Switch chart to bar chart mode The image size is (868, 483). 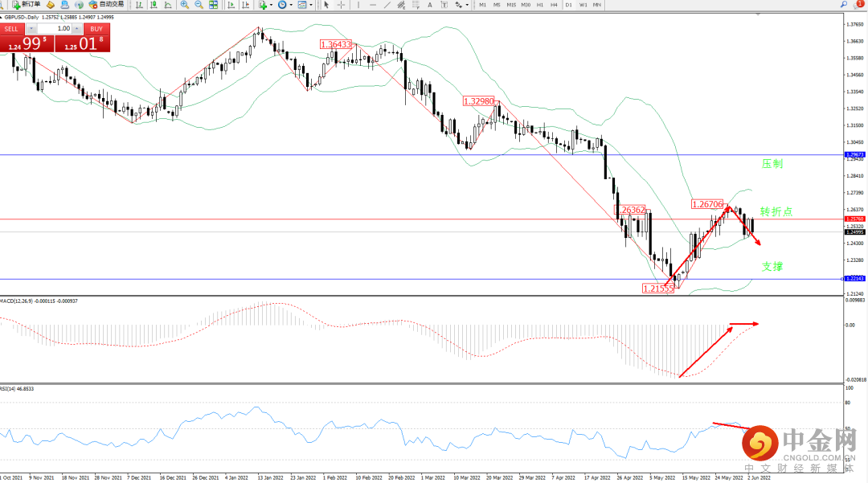click(x=139, y=5)
